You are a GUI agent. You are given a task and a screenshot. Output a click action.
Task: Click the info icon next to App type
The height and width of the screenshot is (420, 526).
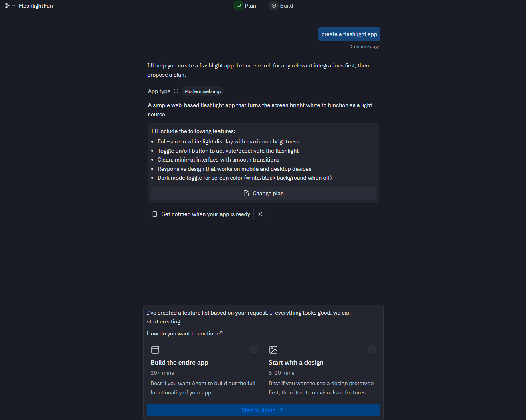click(x=176, y=91)
